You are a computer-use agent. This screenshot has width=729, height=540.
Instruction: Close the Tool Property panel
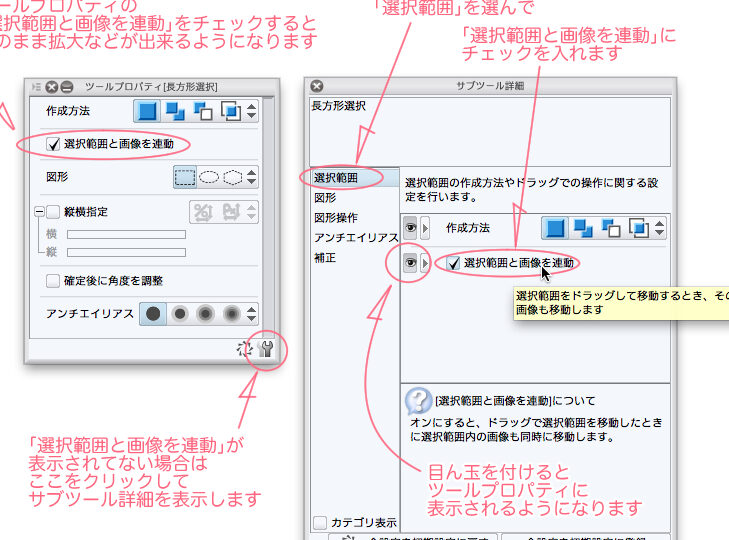pos(52,87)
